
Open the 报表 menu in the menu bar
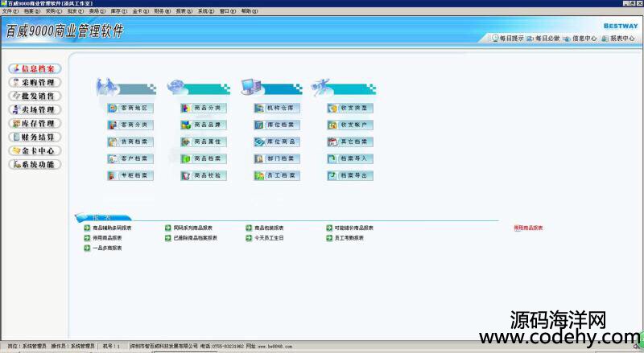tap(184, 11)
